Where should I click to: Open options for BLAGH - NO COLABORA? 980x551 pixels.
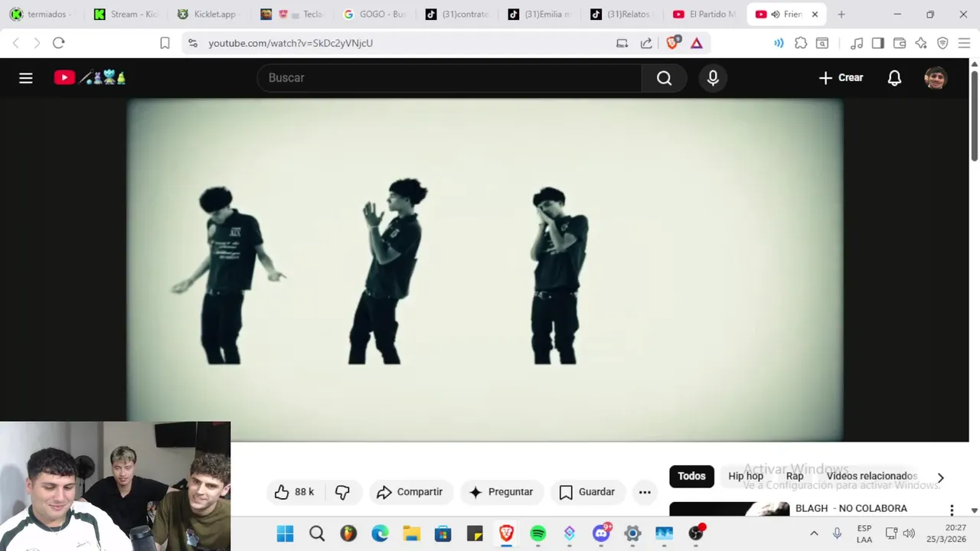click(952, 510)
